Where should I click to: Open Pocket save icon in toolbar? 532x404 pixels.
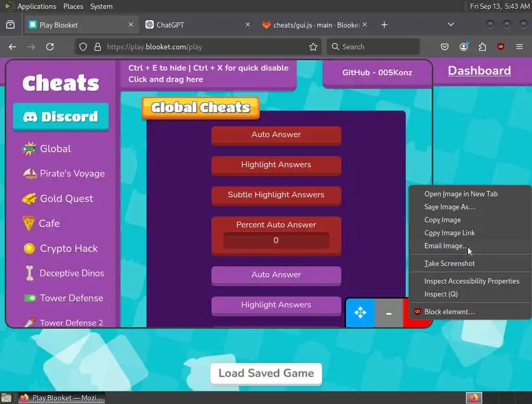click(x=445, y=47)
